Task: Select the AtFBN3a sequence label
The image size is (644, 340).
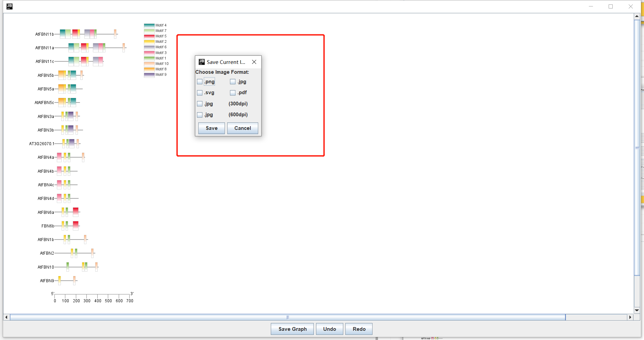Action: (46, 117)
